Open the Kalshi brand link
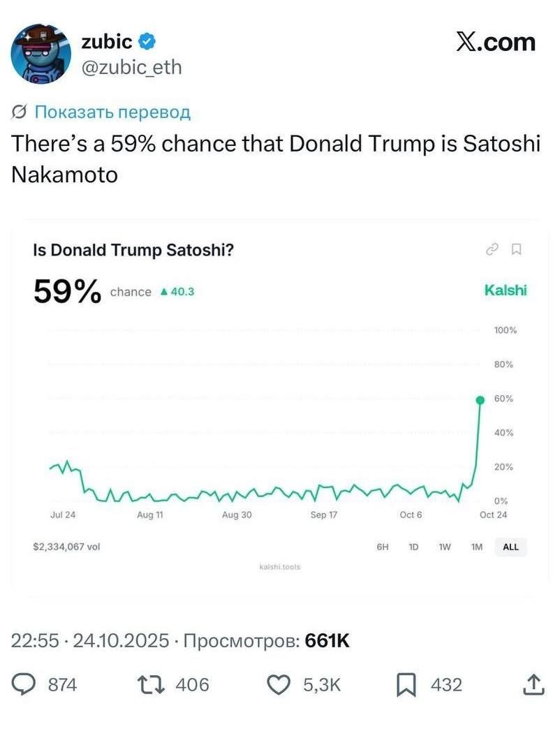 [x=505, y=290]
